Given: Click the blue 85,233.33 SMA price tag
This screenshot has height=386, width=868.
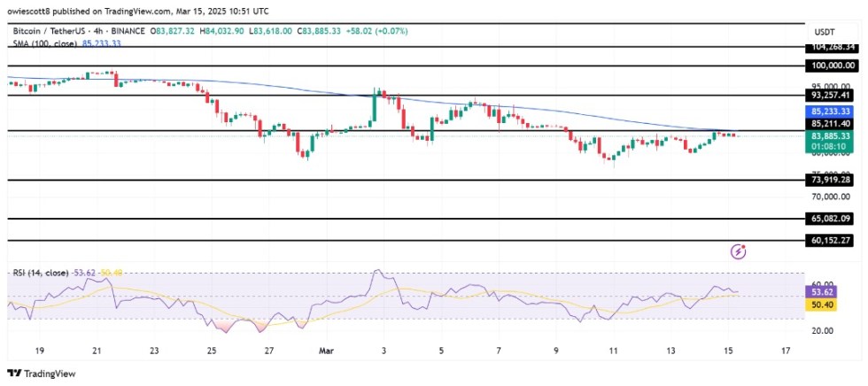Looking at the screenshot, I should tap(830, 113).
